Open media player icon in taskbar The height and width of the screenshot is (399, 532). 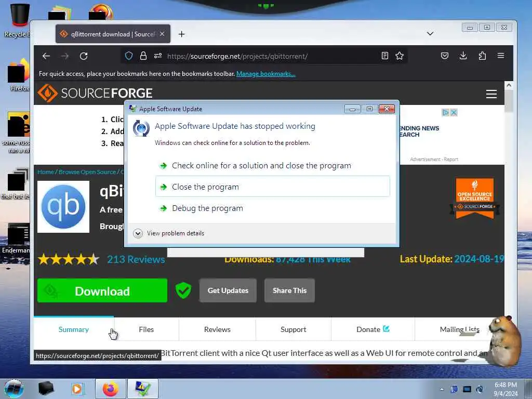pyautogui.click(x=77, y=389)
